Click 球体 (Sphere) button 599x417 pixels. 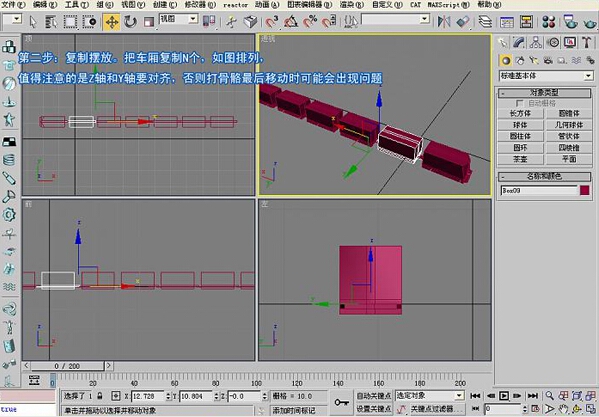pos(520,125)
